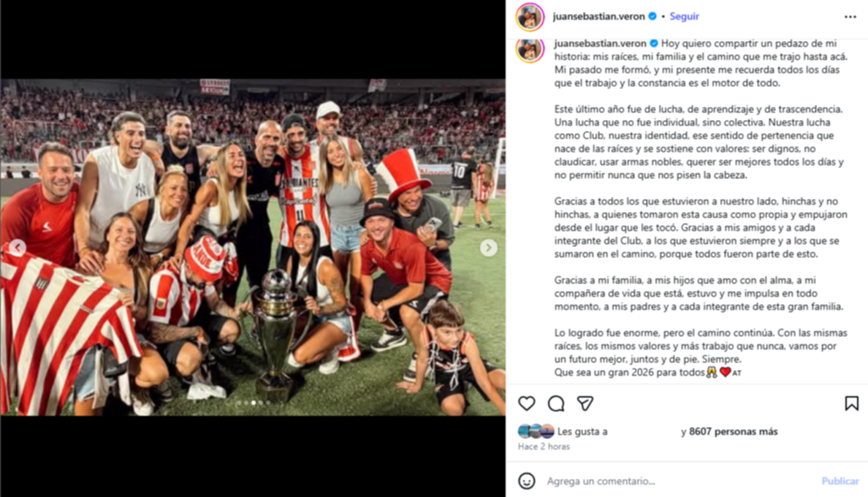
Task: View the '8607 personas más' likes list
Action: pyautogui.click(x=733, y=431)
